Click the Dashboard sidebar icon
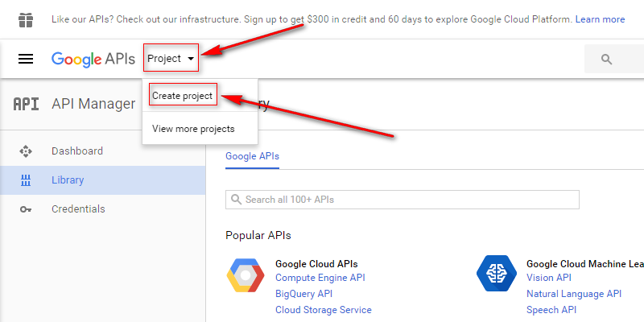The width and height of the screenshot is (644, 322). pos(26,151)
